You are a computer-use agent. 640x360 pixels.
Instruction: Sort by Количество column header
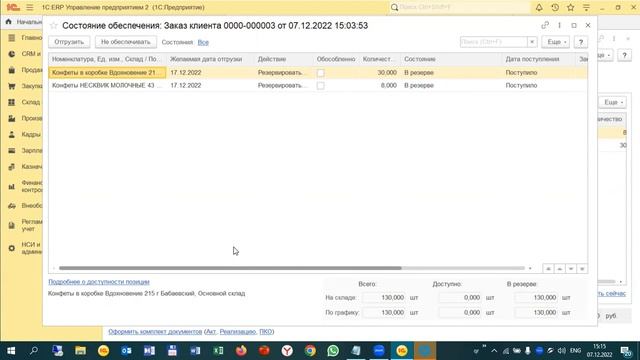(x=379, y=59)
